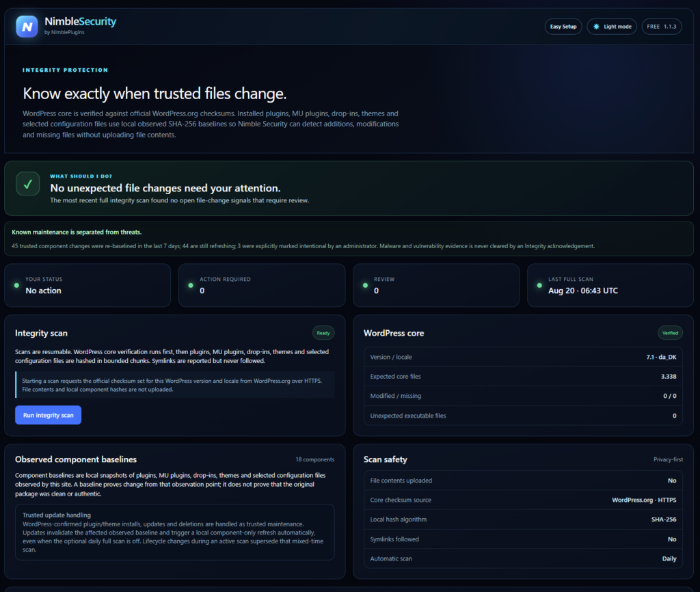Click the NimbleSecurity title text

click(81, 21)
